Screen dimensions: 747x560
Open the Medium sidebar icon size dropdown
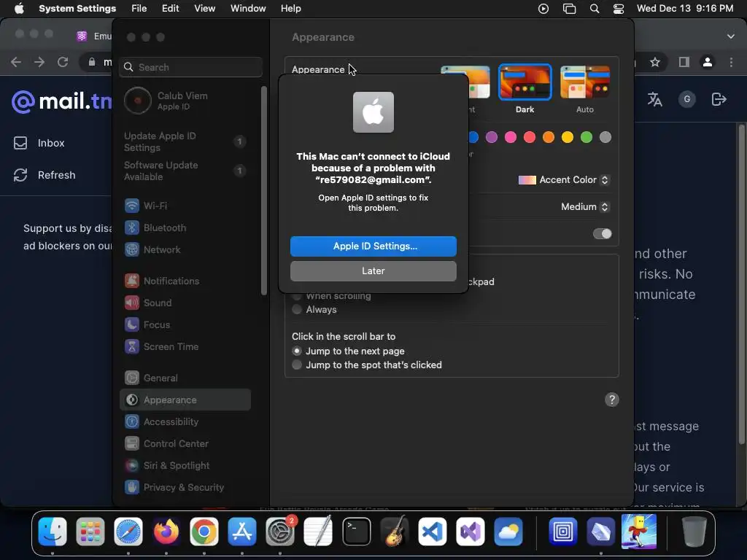click(x=585, y=206)
